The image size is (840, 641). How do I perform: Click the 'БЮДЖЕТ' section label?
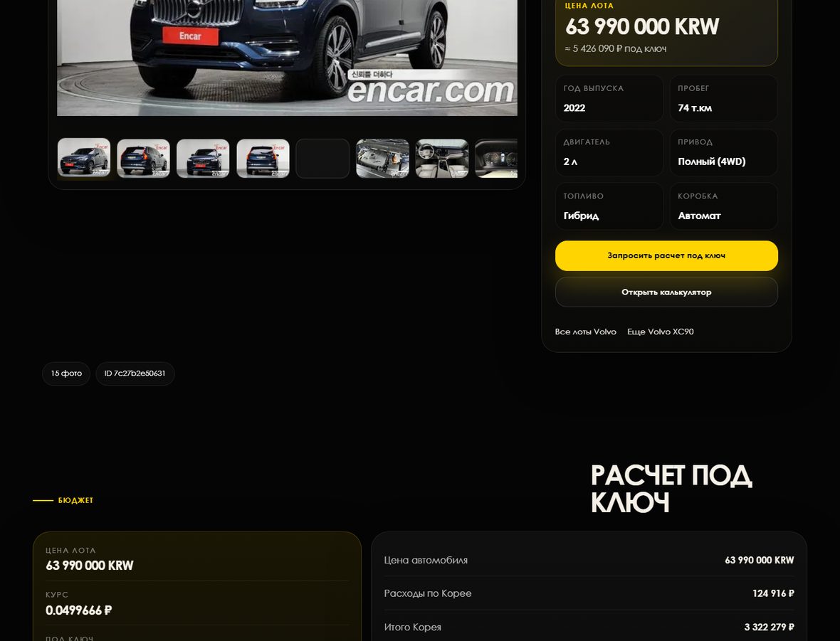75,500
